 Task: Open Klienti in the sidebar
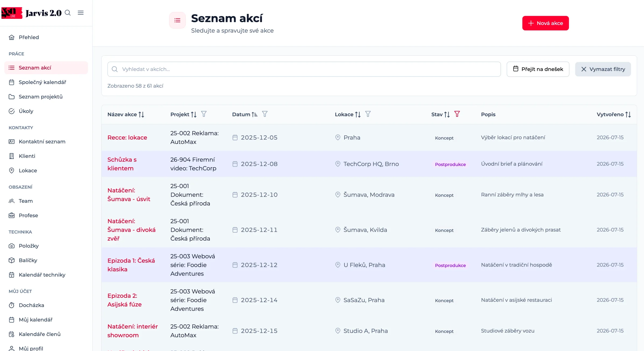[46, 156]
